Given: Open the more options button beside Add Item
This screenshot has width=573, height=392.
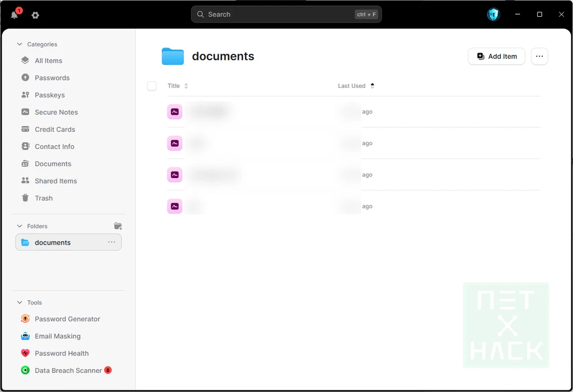Looking at the screenshot, I should [539, 57].
